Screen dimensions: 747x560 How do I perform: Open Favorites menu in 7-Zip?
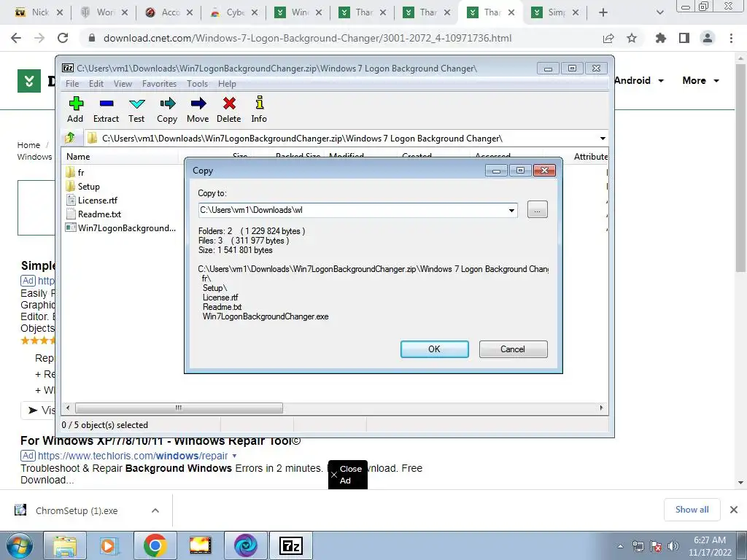(x=159, y=83)
